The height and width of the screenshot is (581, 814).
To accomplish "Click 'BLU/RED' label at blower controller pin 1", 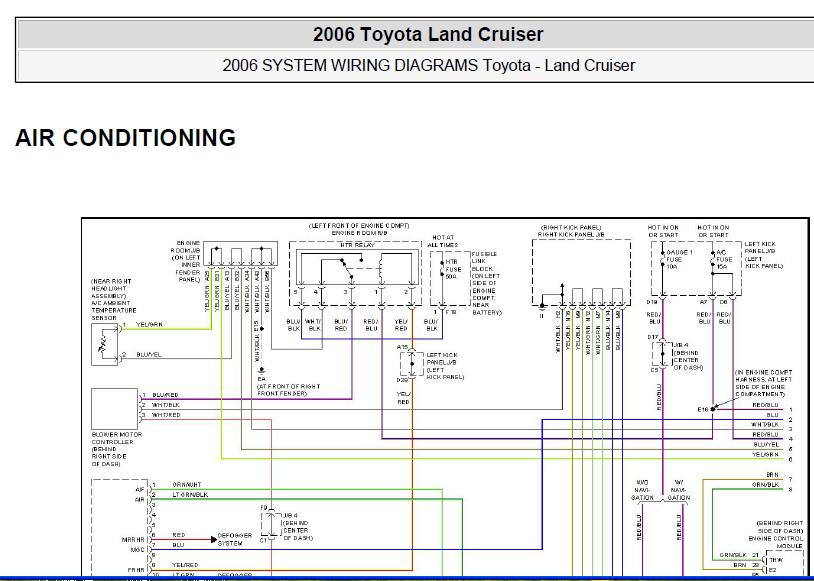I will pyautogui.click(x=166, y=395).
